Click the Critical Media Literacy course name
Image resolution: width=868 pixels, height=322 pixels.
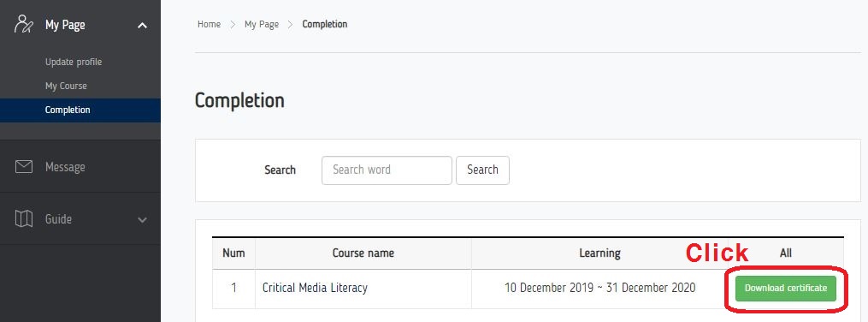point(315,289)
